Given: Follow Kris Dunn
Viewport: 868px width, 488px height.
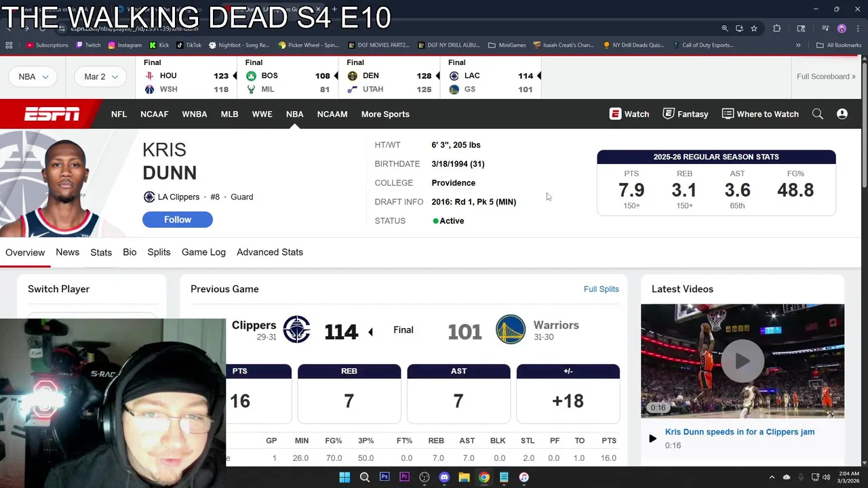Looking at the screenshot, I should (x=178, y=220).
